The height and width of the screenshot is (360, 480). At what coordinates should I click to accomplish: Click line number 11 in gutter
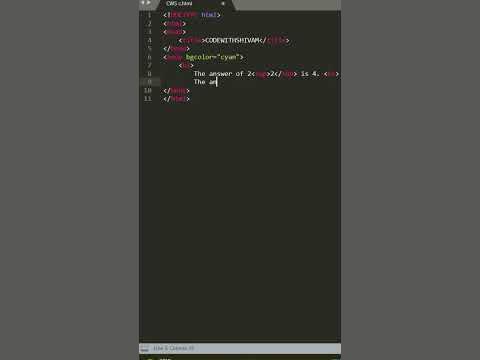(x=148, y=99)
